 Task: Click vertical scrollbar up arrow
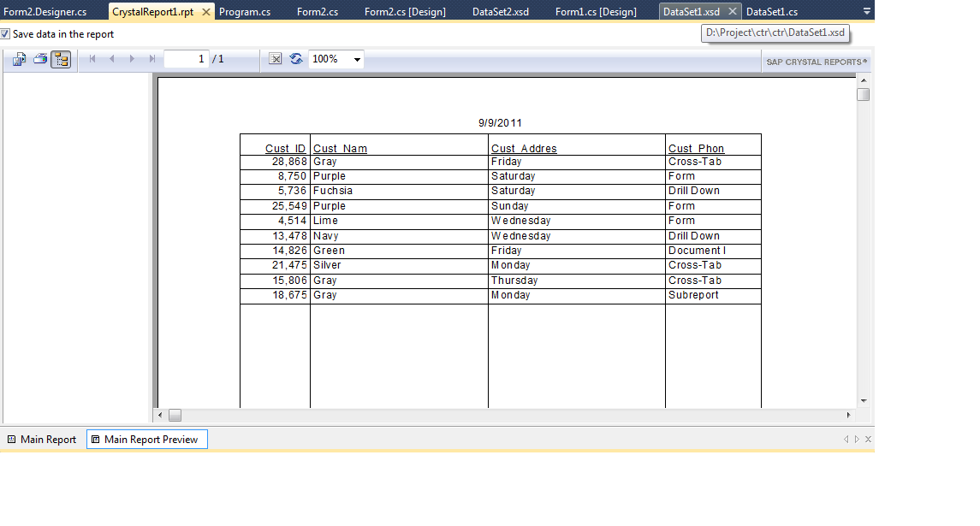coord(863,80)
